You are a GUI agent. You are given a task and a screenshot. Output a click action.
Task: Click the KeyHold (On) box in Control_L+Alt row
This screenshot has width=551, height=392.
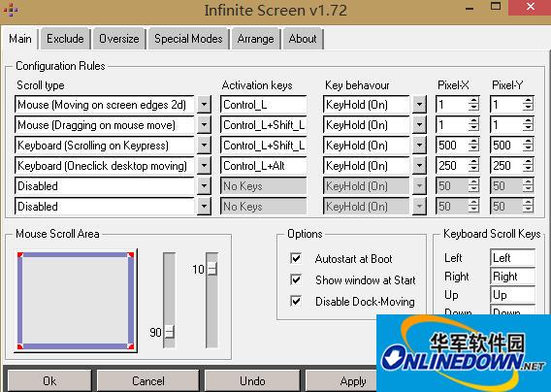(367, 166)
